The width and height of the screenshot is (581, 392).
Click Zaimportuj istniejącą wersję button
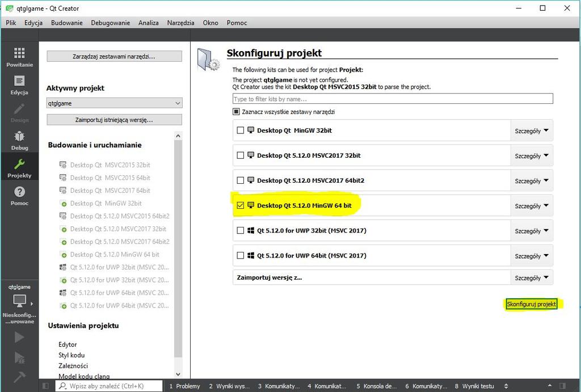pos(114,120)
